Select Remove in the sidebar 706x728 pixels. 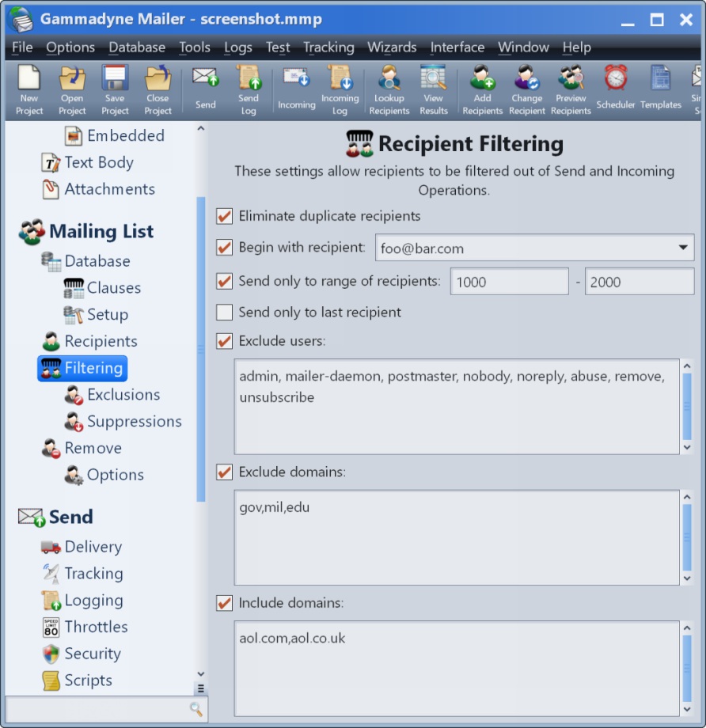tap(82, 448)
